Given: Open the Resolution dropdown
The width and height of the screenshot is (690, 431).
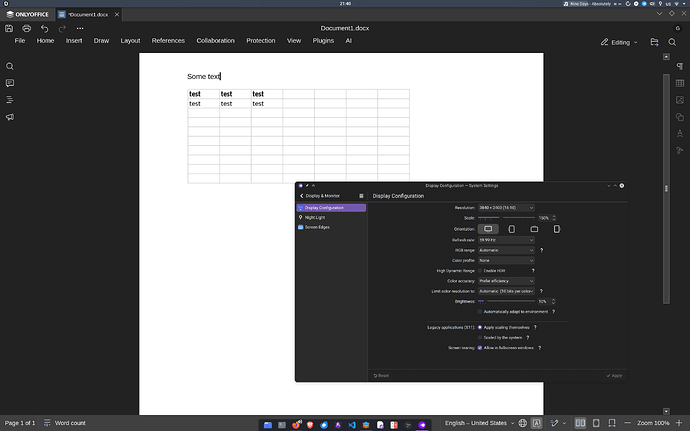Looking at the screenshot, I should point(506,208).
